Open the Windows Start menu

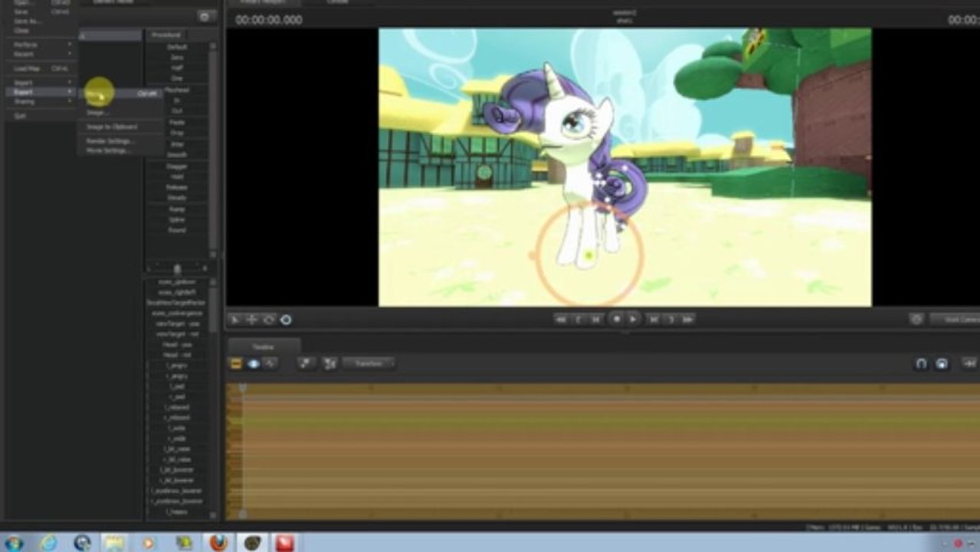14,543
